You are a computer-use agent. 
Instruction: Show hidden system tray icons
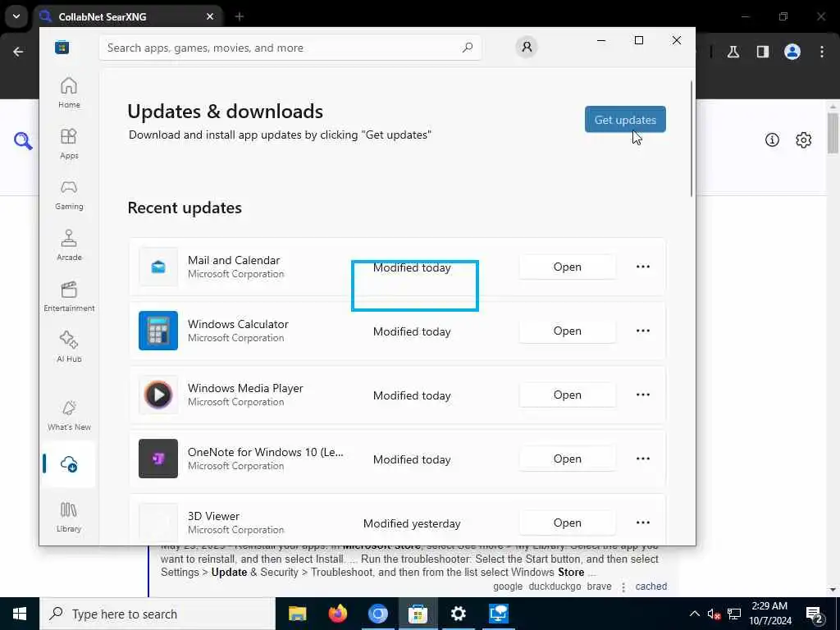pyautogui.click(x=694, y=614)
